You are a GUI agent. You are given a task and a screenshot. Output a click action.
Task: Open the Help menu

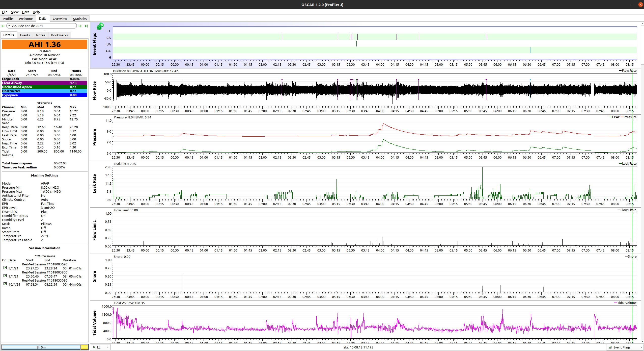[36, 12]
